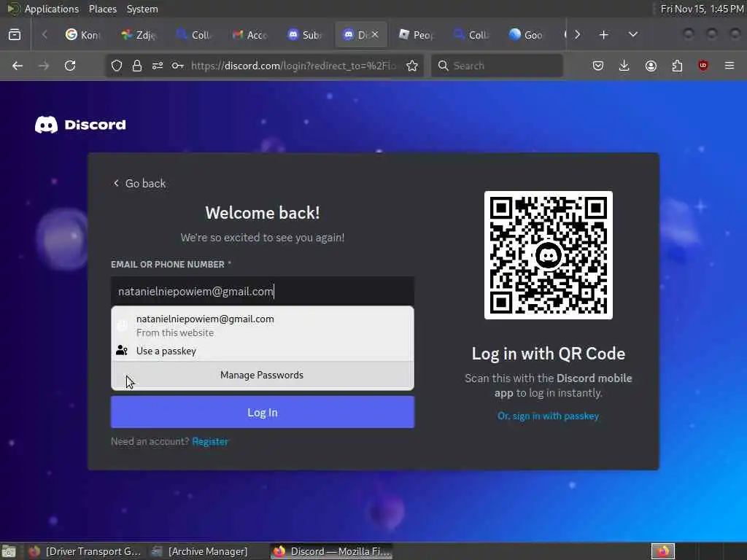Click the Firefox workspace switcher thumbnail
The image size is (747, 560).
coord(663,551)
